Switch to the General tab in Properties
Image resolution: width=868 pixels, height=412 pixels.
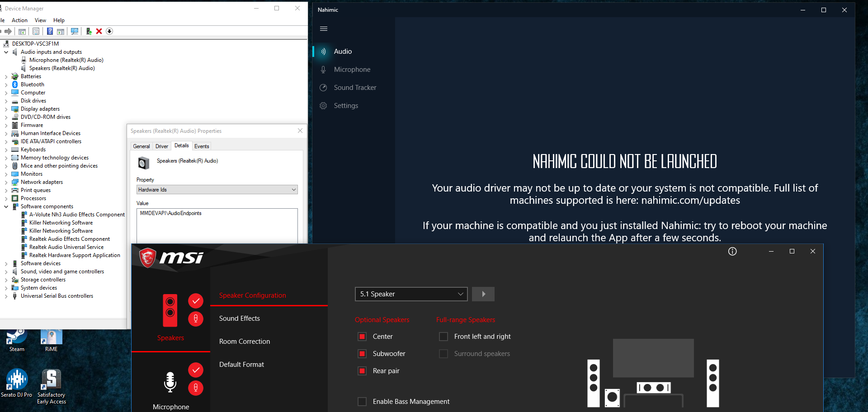[142, 146]
